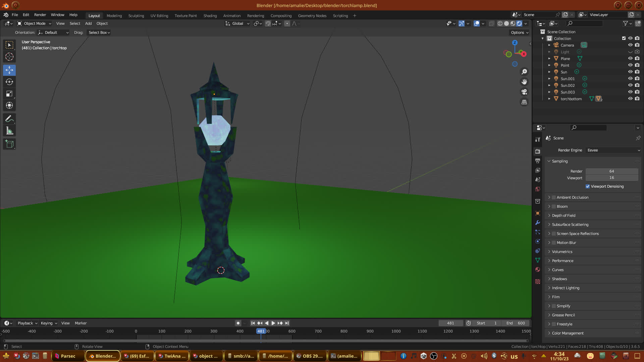
Task: Expand torchbottom in the outliner
Action: pyautogui.click(x=549, y=99)
